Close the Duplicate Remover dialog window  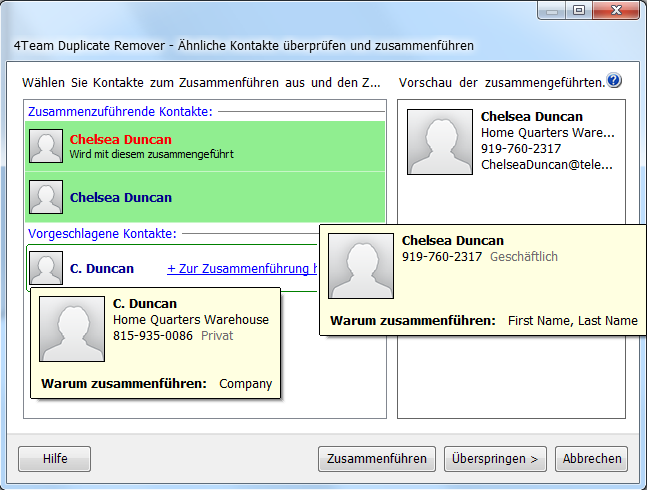tap(614, 10)
